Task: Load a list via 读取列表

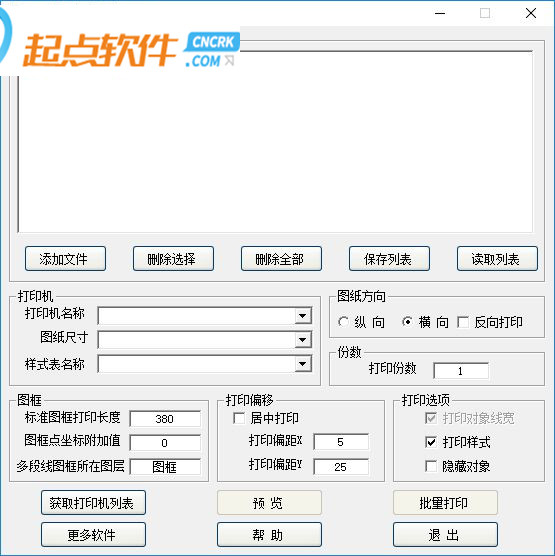Action: [497, 259]
